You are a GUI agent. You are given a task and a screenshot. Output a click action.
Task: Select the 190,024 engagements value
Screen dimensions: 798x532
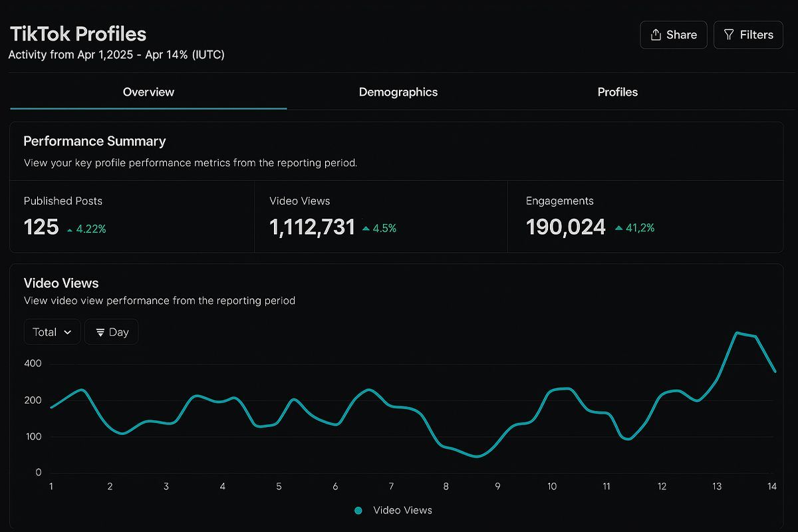(566, 227)
